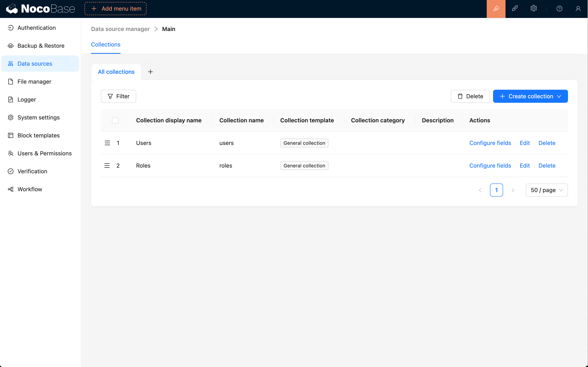Go to next page arrow
588x367 pixels.
coord(513,190)
